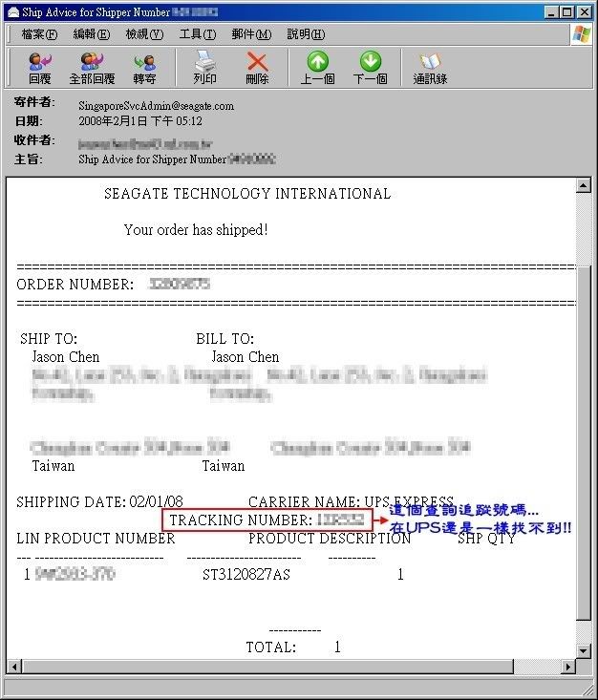
Task: Click the 主旨 subject field label
Action: 28,159
